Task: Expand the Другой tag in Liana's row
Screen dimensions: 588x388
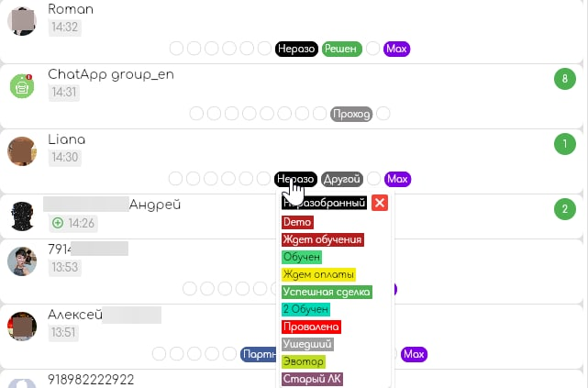Action: [x=342, y=179]
